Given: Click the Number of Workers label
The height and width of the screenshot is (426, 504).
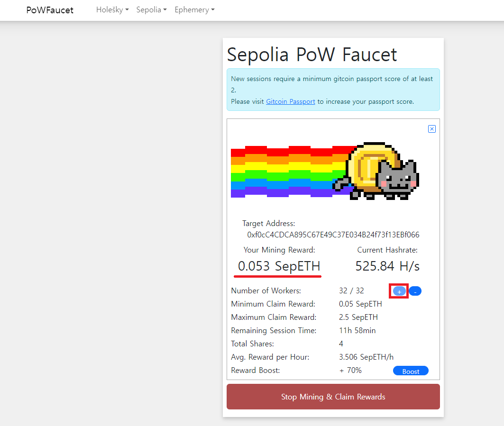Looking at the screenshot, I should pos(266,291).
